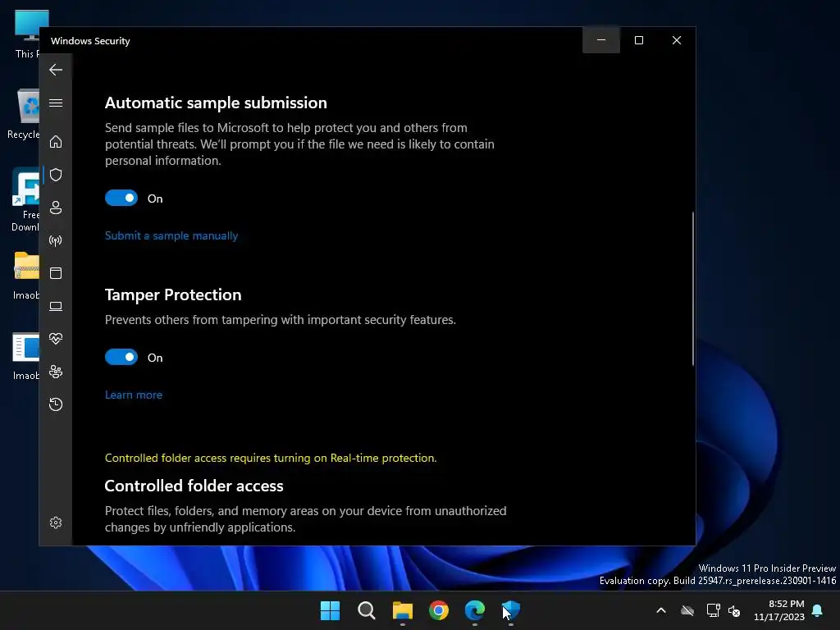840x630 pixels.
Task: Minimize the Windows Security window
Action: point(601,40)
